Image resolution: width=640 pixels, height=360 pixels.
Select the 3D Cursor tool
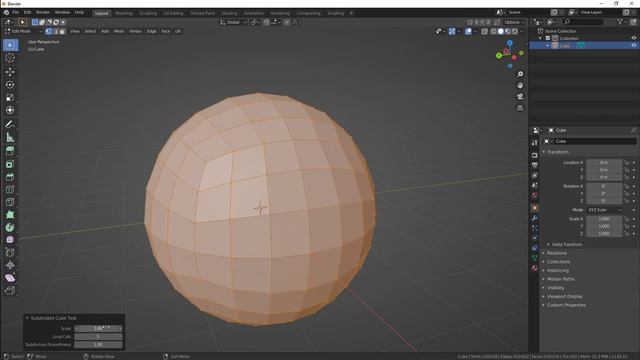(10, 58)
